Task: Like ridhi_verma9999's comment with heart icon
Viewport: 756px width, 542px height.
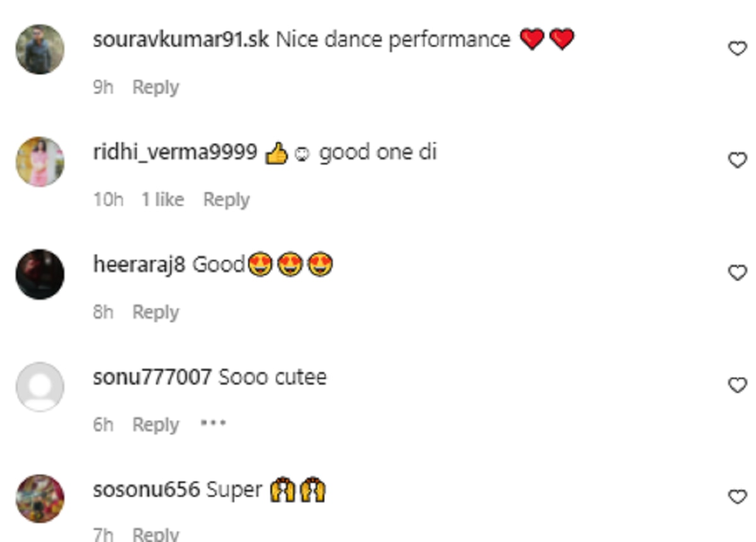Action: (x=737, y=161)
